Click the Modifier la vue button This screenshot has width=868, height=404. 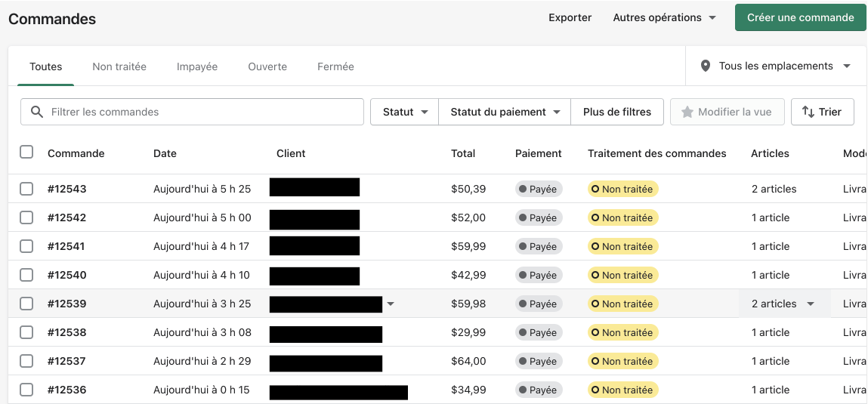[727, 112]
